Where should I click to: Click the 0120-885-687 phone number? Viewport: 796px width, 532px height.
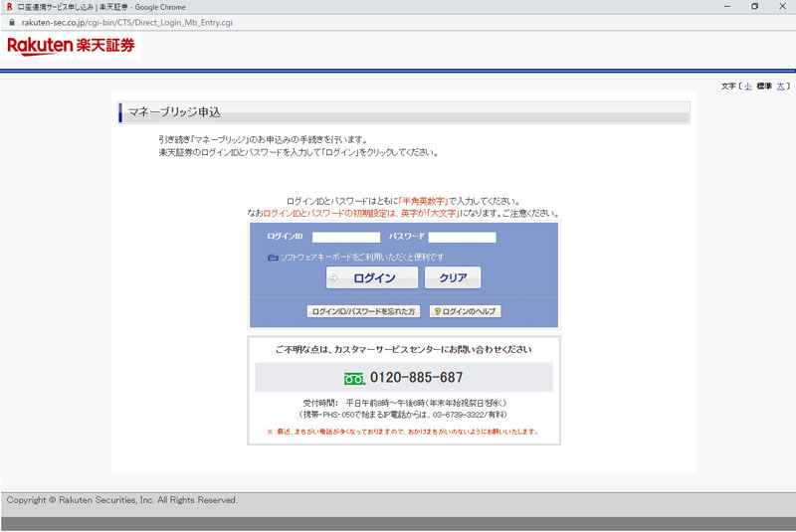click(416, 378)
